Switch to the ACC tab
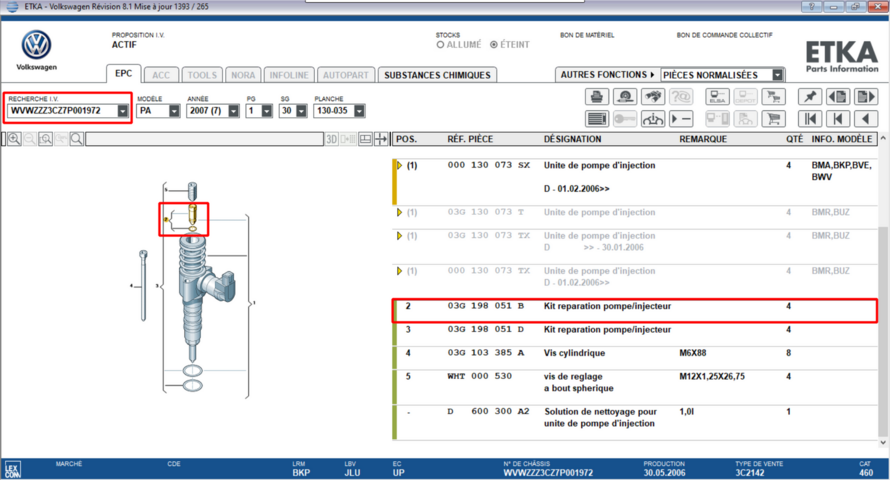Screen dimensions: 890x480 pyautogui.click(x=161, y=75)
